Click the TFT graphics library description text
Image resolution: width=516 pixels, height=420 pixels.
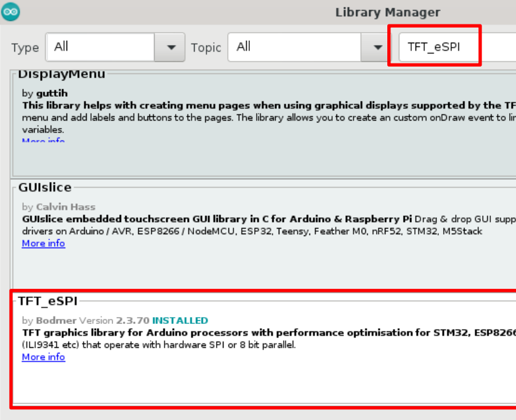pos(269,333)
